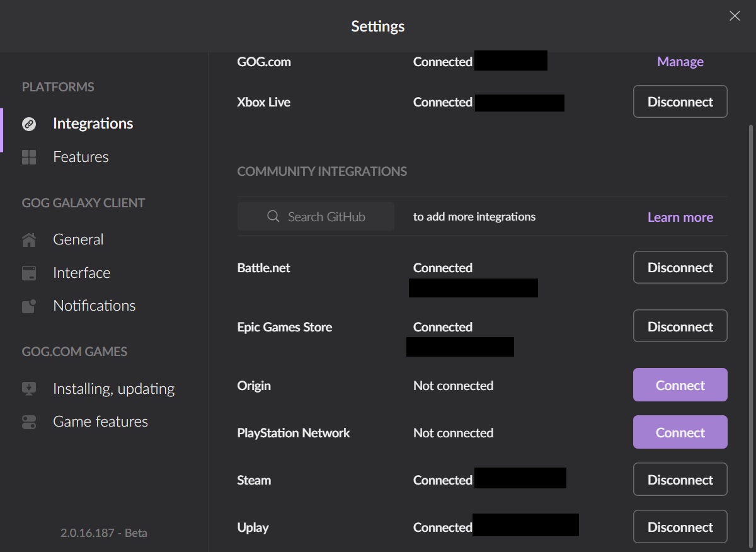Click the Notifications bell icon

point(29,306)
